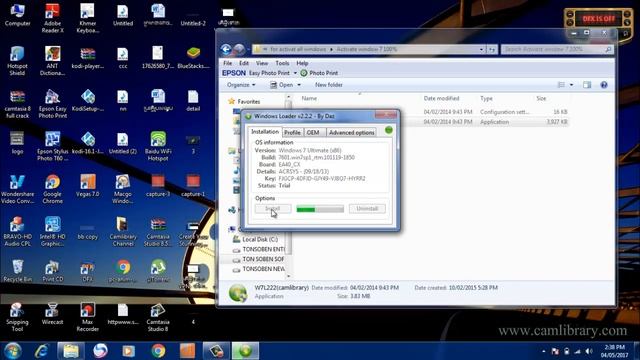
Task: Open the Explorer Help menu
Action: [x=302, y=63]
